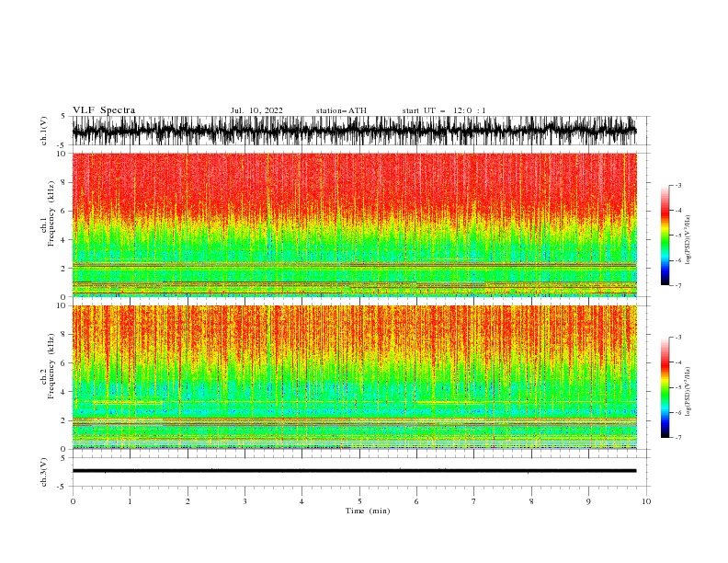
Task: Click the color scale bar beside ch.1 spectrogram
Action: click(665, 236)
